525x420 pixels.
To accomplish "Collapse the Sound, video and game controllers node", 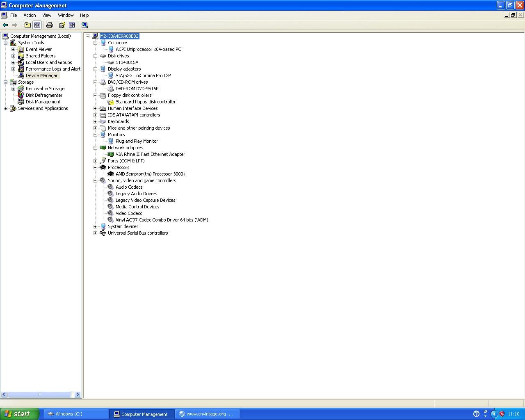I will pos(96,180).
